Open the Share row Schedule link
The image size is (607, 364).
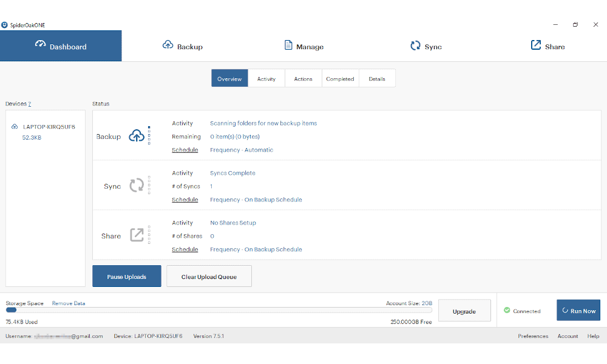coord(185,249)
